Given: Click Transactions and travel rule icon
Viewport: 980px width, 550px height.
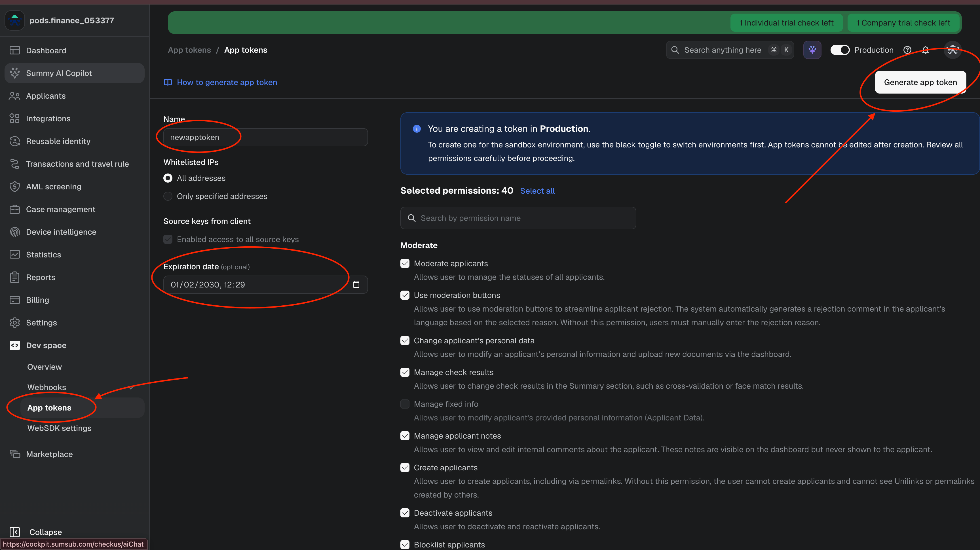Looking at the screenshot, I should click(x=14, y=164).
